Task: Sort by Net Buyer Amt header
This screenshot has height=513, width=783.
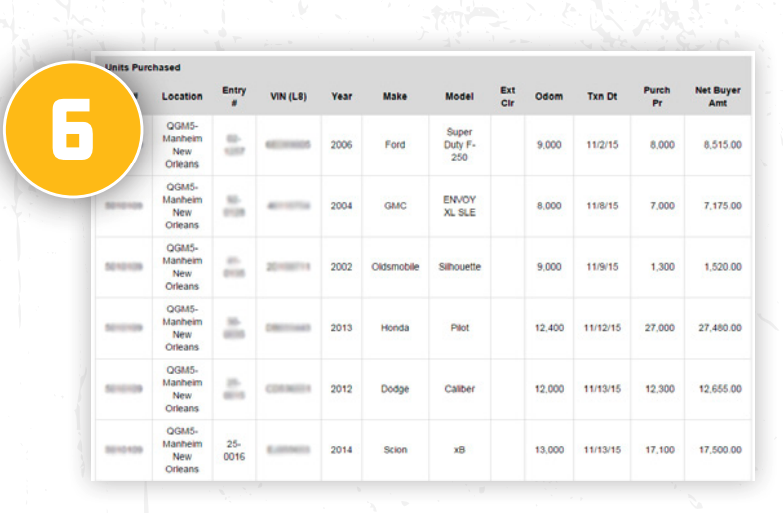Action: 718,96
